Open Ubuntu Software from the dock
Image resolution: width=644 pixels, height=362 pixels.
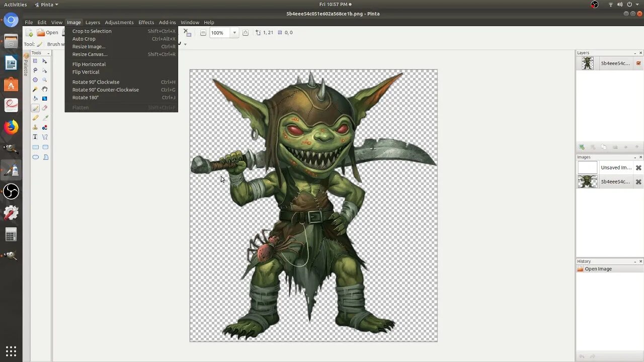(11, 84)
